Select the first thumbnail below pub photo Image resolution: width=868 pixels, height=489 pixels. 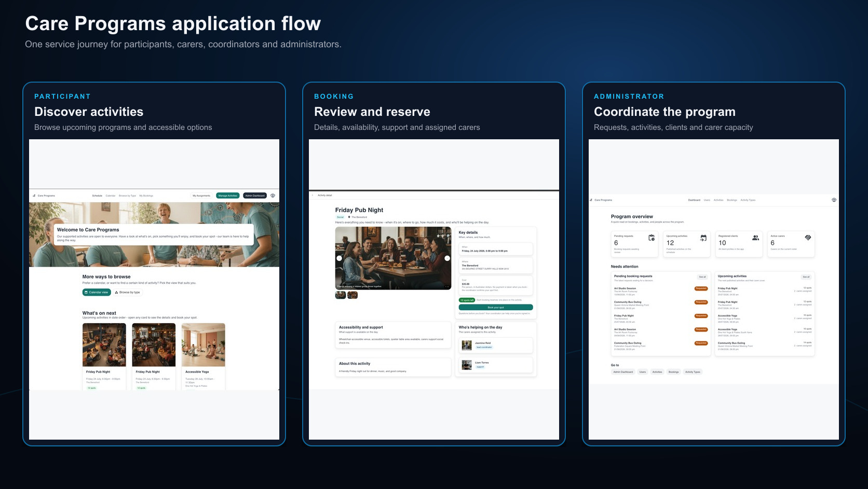tap(341, 295)
